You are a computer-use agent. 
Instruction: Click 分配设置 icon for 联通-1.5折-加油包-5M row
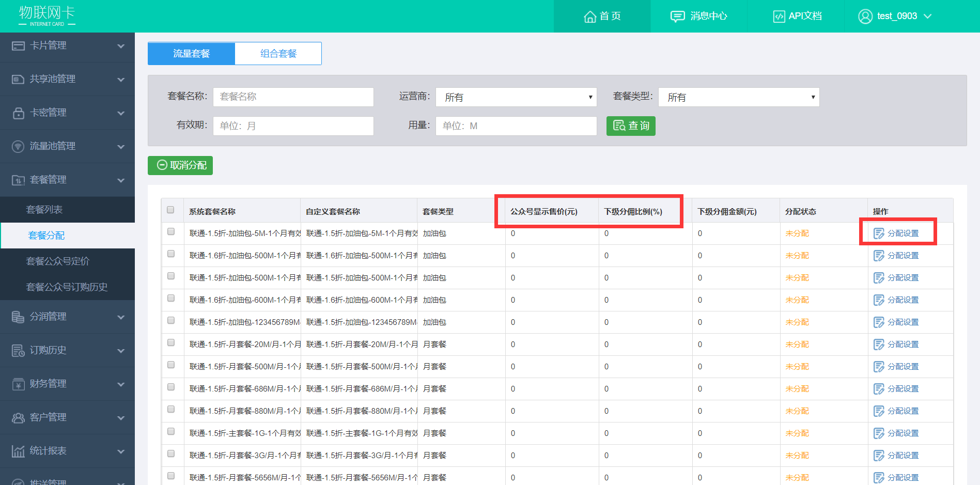click(x=879, y=234)
